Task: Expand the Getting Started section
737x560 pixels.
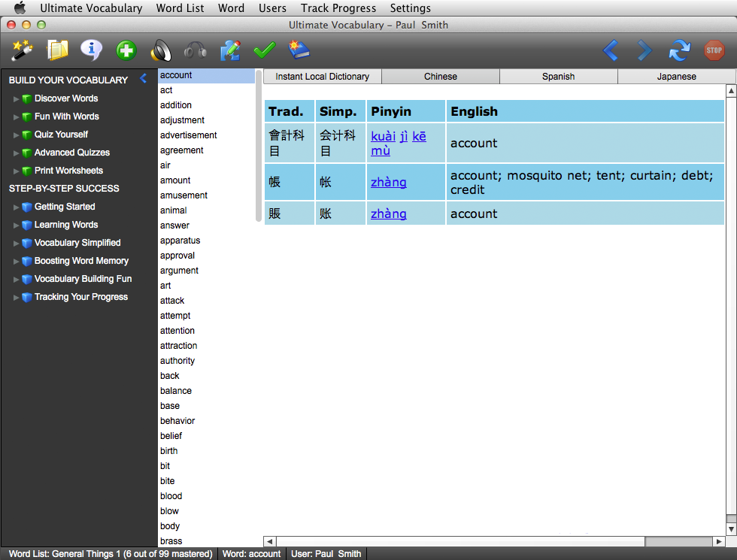Action: [x=17, y=207]
